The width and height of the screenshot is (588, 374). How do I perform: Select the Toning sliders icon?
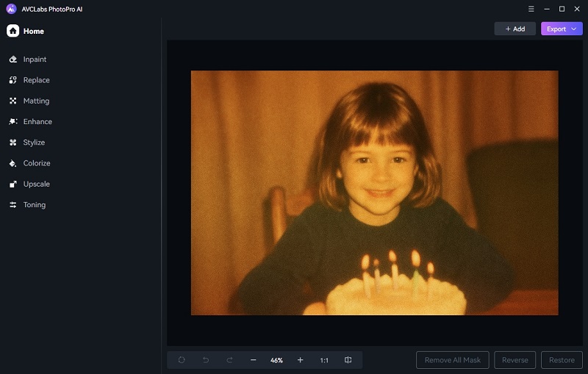tap(13, 204)
